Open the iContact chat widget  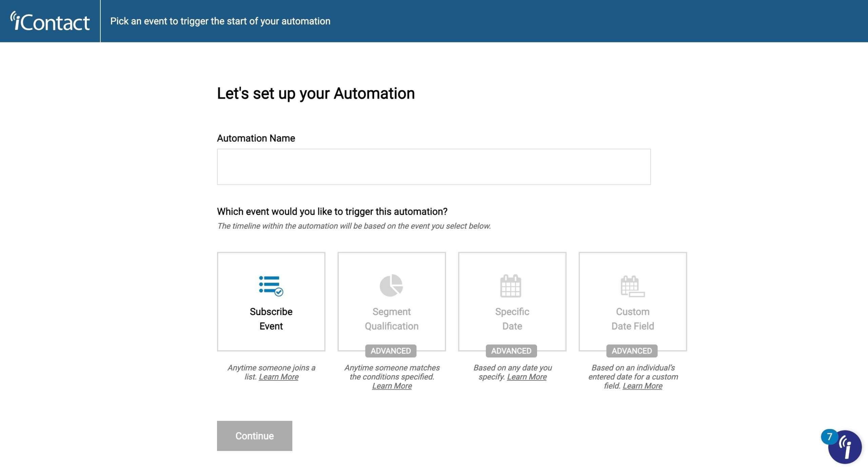pos(846,447)
